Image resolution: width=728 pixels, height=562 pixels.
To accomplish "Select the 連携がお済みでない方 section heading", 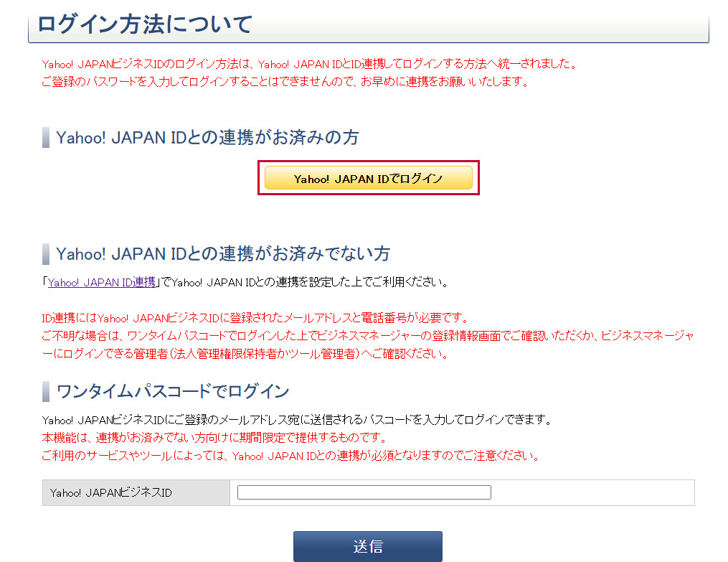I will coord(223,254).
